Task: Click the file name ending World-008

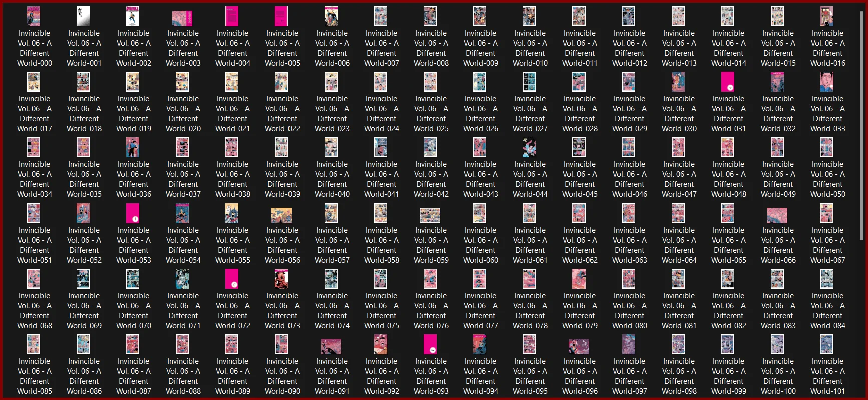Action: click(x=431, y=48)
